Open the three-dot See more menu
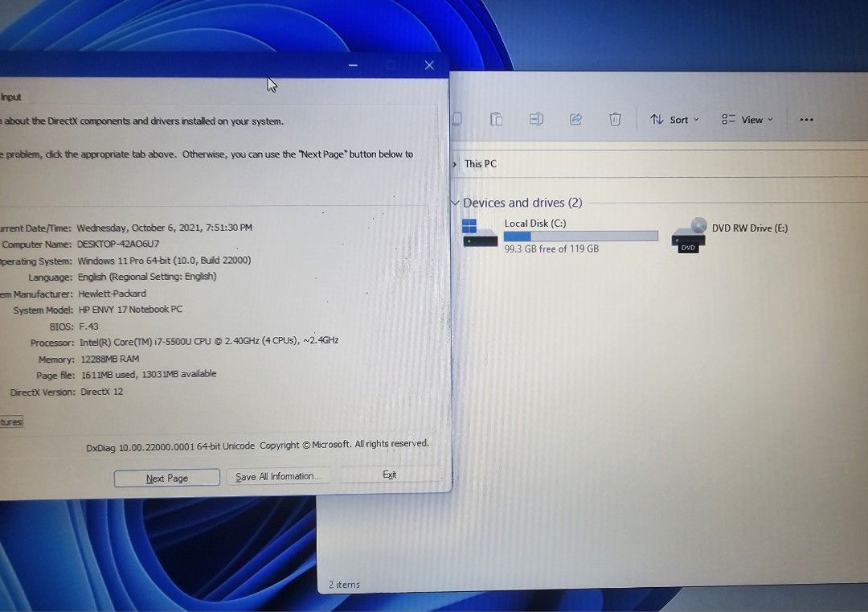Screen dimensions: 868x612 point(807,120)
